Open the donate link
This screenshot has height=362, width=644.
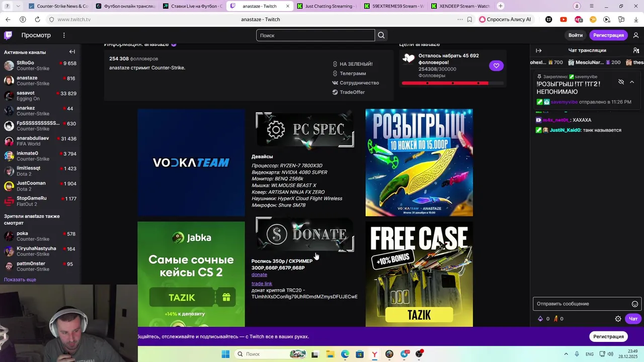[x=259, y=275]
